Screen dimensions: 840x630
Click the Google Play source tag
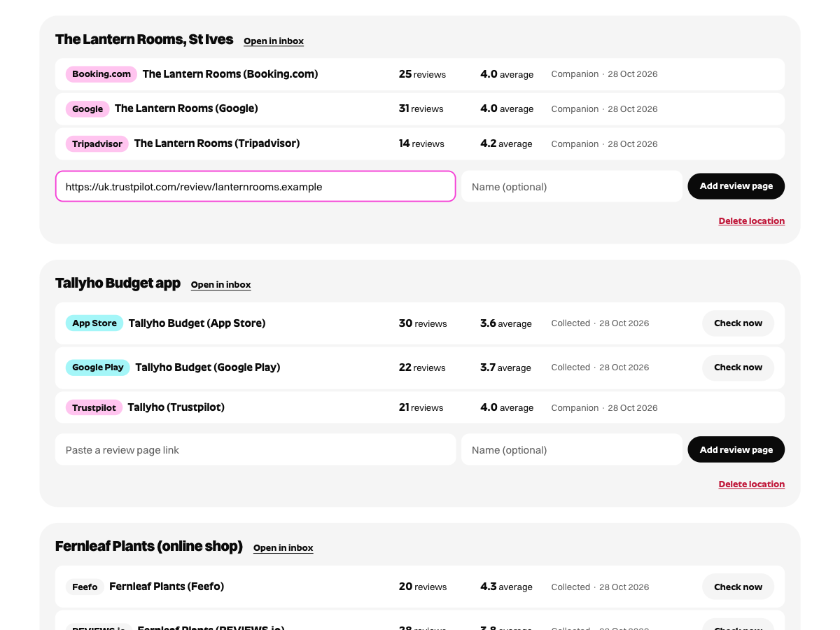pyautogui.click(x=98, y=367)
